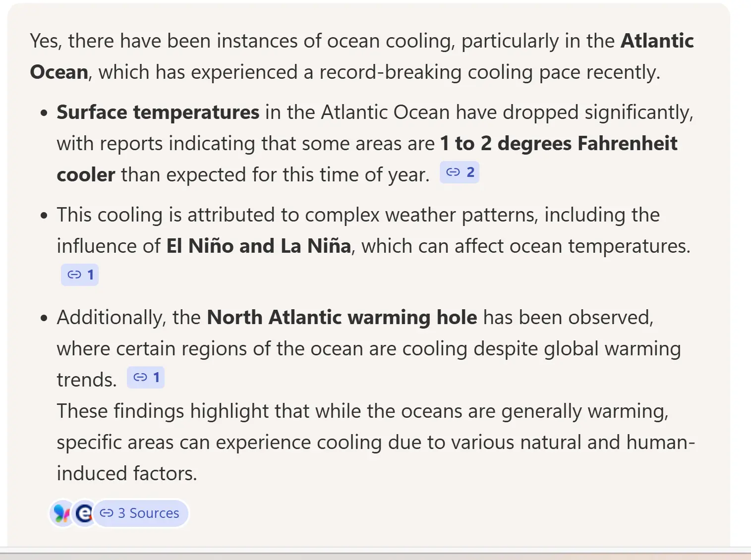
Task: Click the bold word "Atlantic" in first line
Action: 657,41
